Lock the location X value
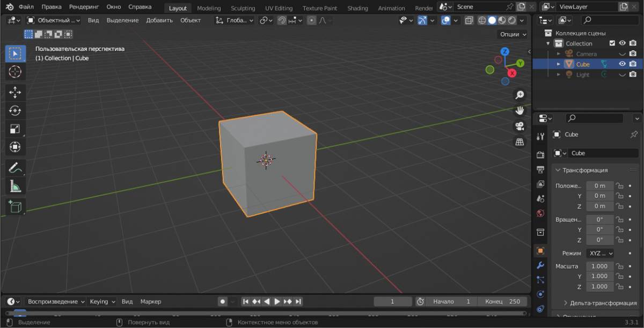The height and width of the screenshot is (328, 644). pos(619,185)
